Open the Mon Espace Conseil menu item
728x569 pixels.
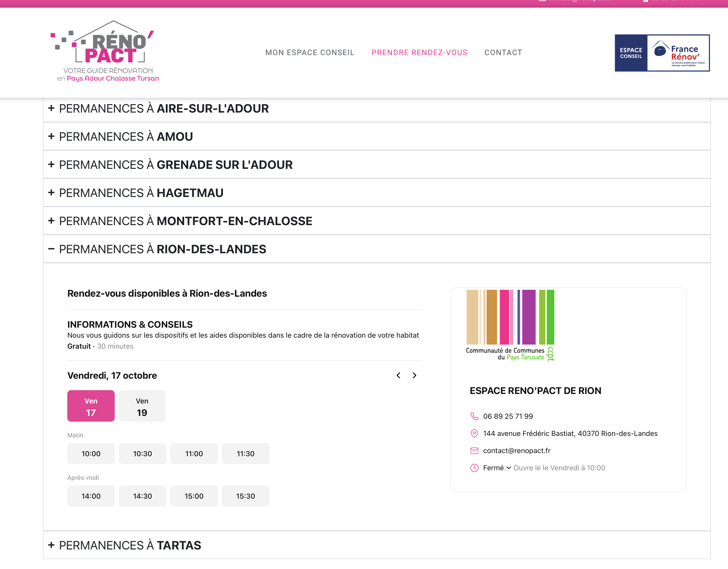pyautogui.click(x=310, y=52)
